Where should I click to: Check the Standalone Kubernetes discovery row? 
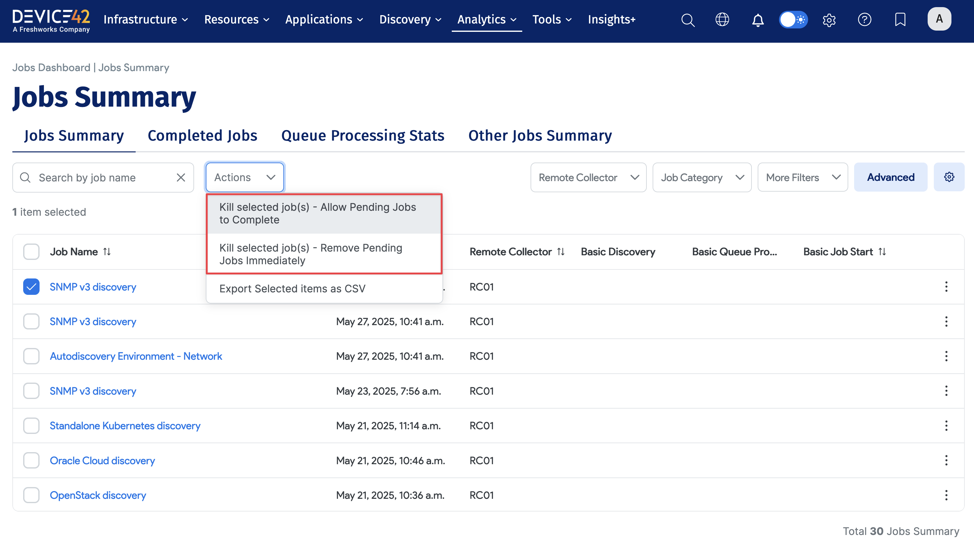click(31, 425)
